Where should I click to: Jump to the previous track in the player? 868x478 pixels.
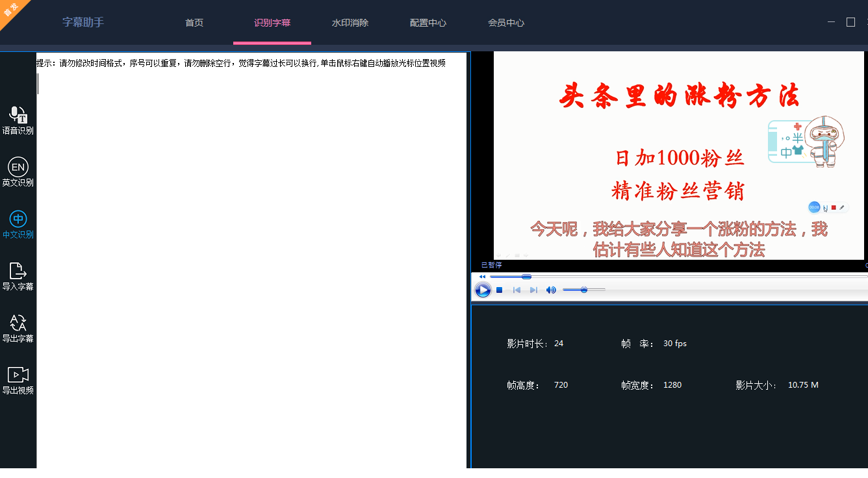(x=517, y=290)
